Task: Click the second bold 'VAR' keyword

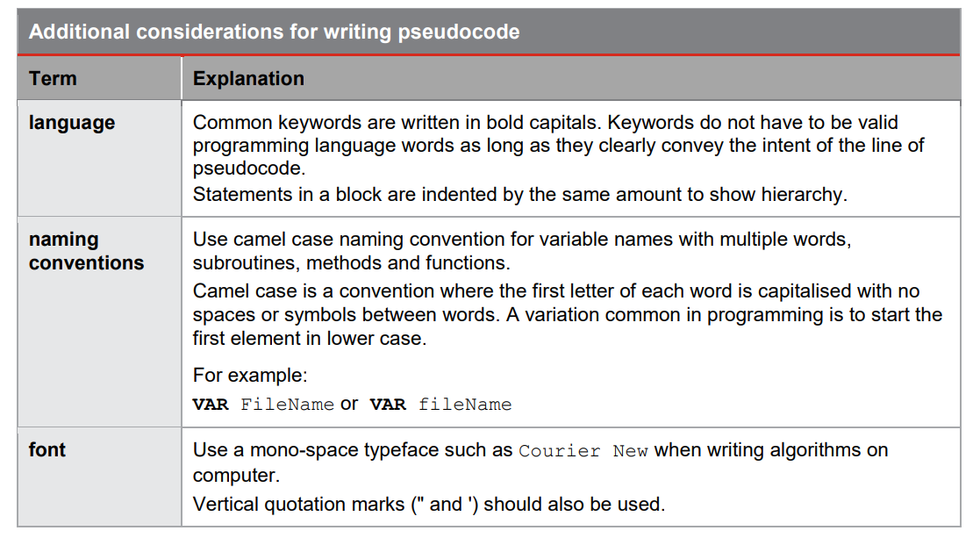Action: pyautogui.click(x=388, y=405)
